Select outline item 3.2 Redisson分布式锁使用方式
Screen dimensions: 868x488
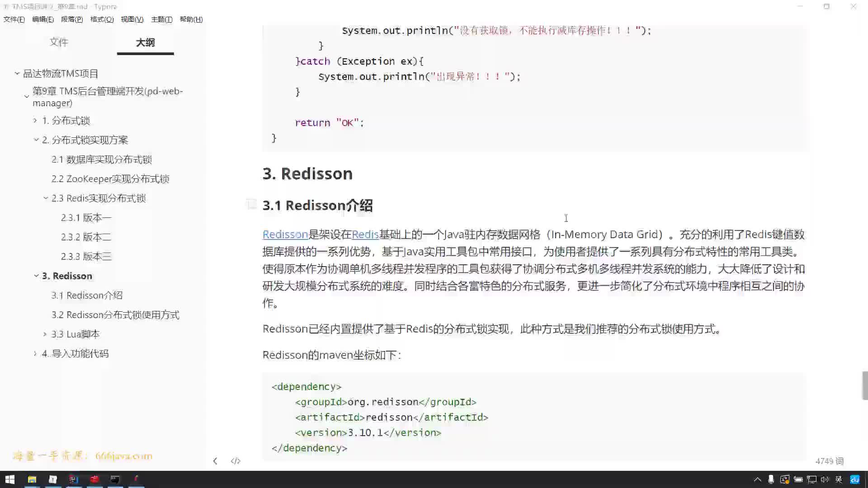point(115,315)
